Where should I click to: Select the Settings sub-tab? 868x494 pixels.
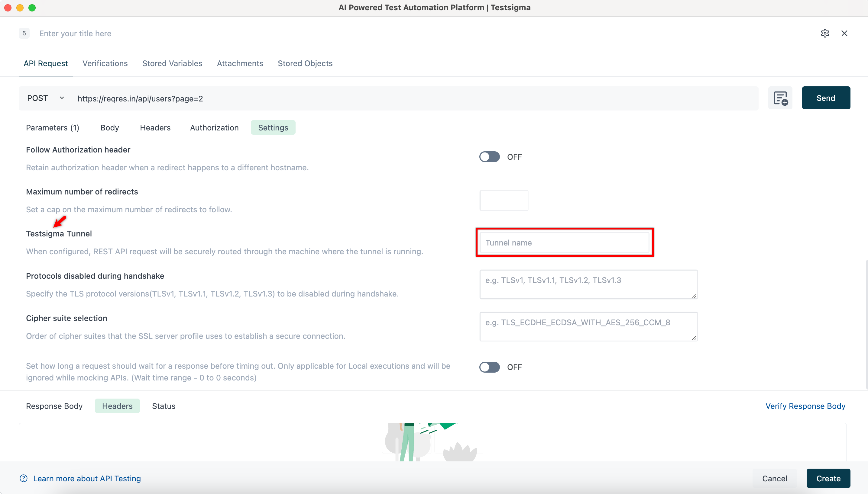(273, 127)
